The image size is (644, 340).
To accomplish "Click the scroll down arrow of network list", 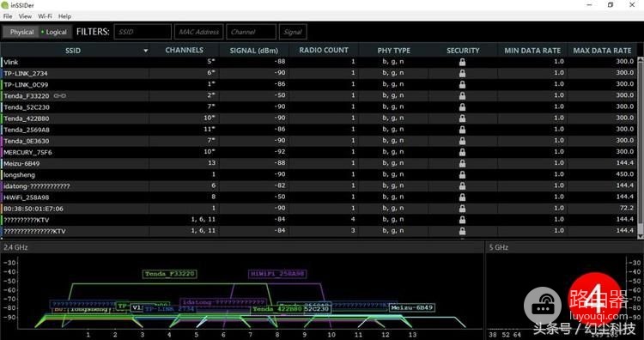I will 640,236.
